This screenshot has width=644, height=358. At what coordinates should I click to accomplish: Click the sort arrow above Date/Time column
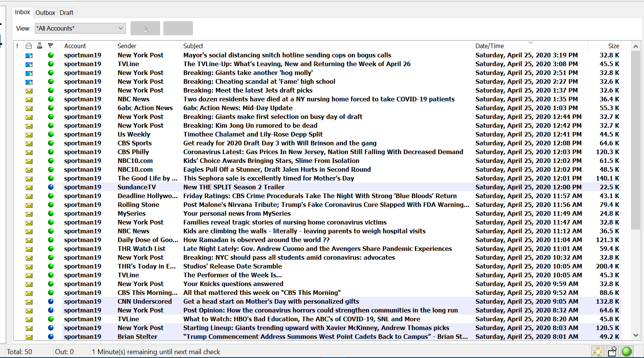531,42
